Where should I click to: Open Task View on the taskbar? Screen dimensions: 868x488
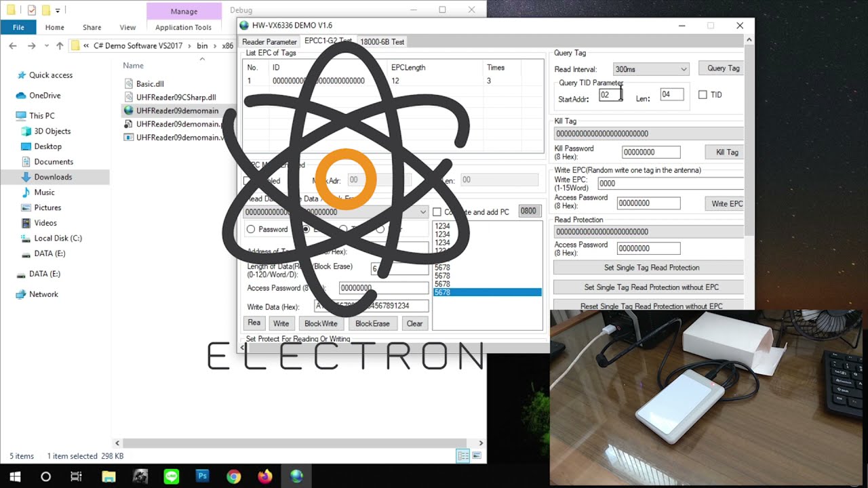(76, 476)
